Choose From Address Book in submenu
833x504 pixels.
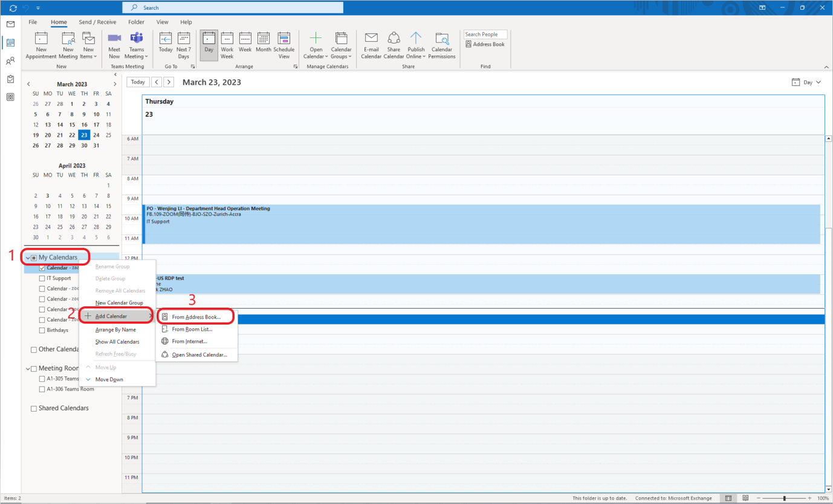coord(196,317)
